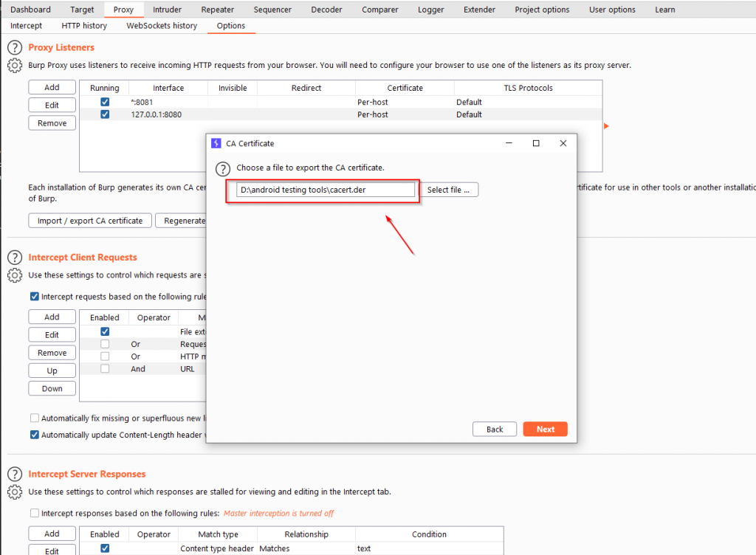Open the Decoder tab
Viewport: 756px width, 555px height.
point(326,10)
